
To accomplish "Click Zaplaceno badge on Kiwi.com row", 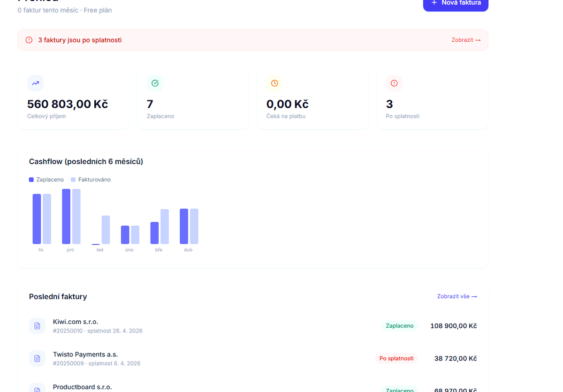I will [400, 325].
